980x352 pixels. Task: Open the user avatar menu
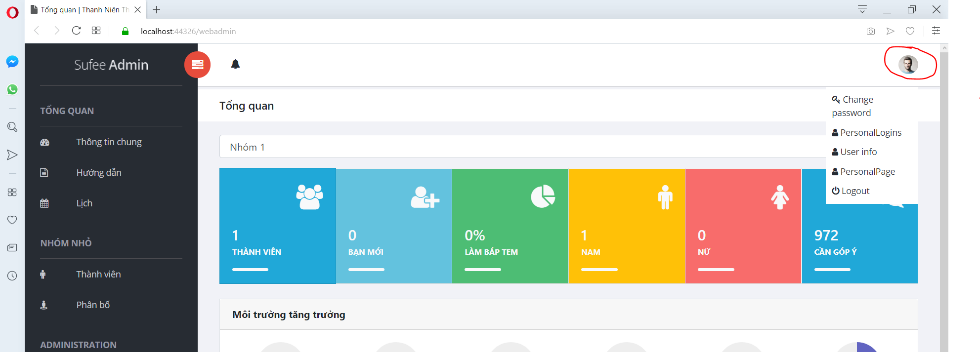[x=908, y=64]
